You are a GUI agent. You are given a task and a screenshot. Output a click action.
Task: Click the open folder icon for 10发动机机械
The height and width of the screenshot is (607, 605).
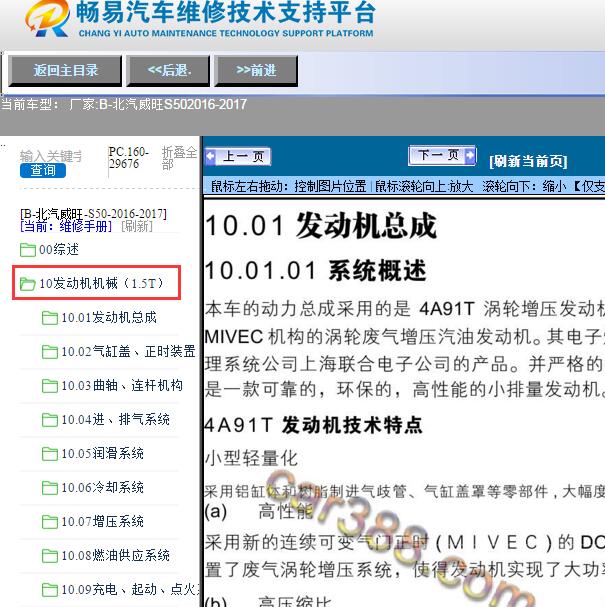[x=28, y=284]
